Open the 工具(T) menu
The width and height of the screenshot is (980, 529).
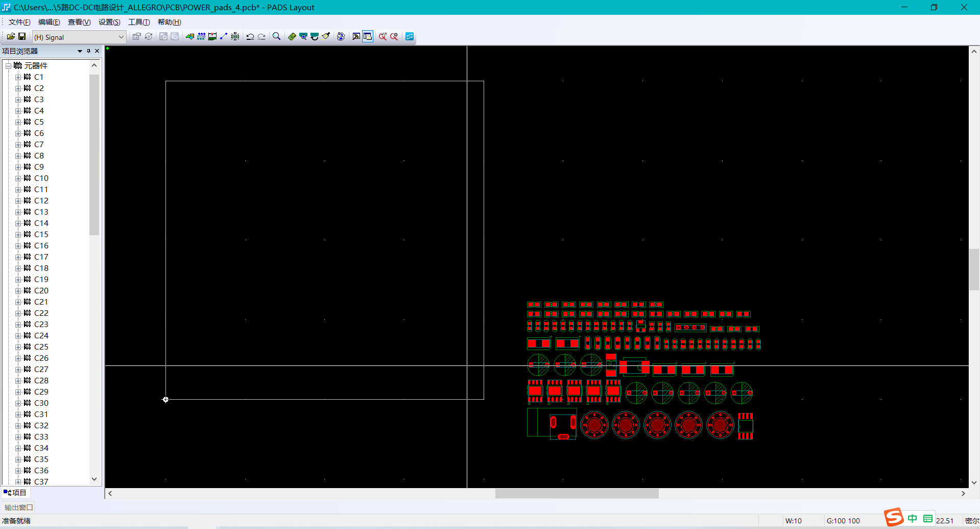click(x=139, y=22)
